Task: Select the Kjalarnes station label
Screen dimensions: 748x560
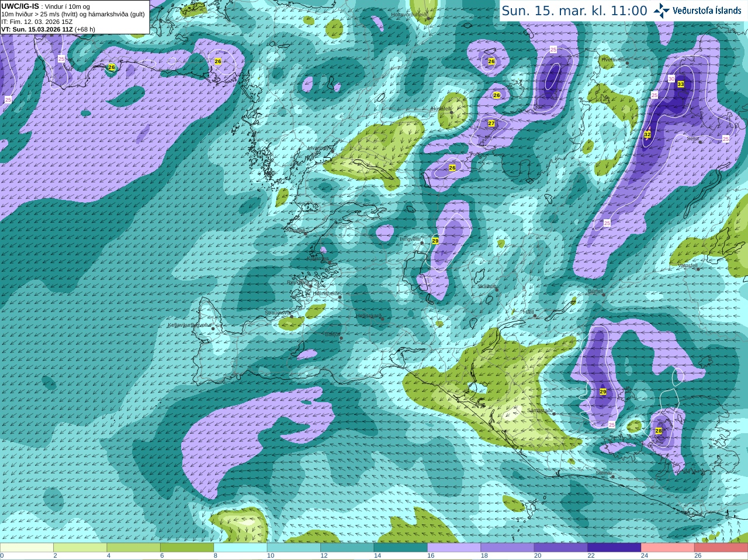Action: pyautogui.click(x=317, y=258)
